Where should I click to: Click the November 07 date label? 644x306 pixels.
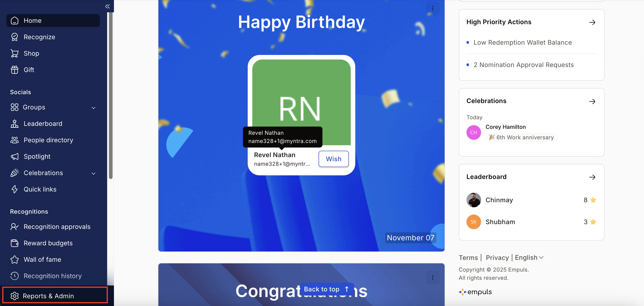pyautogui.click(x=410, y=238)
